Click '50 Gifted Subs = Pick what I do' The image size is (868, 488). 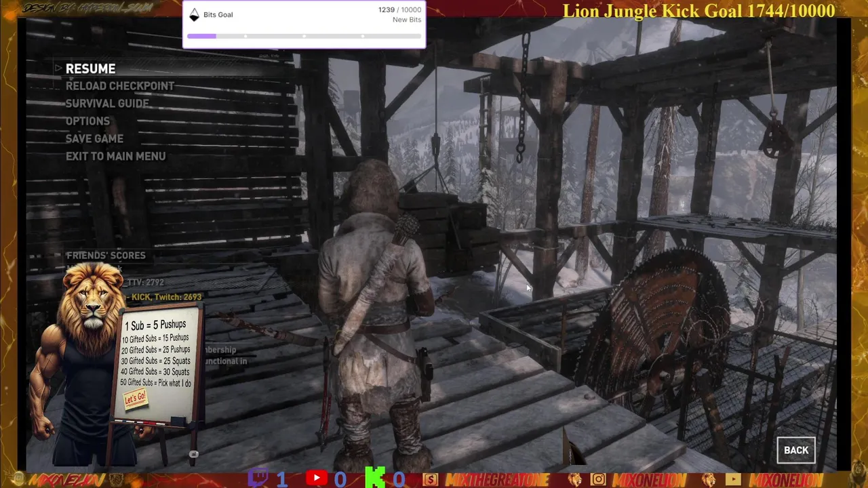(155, 384)
